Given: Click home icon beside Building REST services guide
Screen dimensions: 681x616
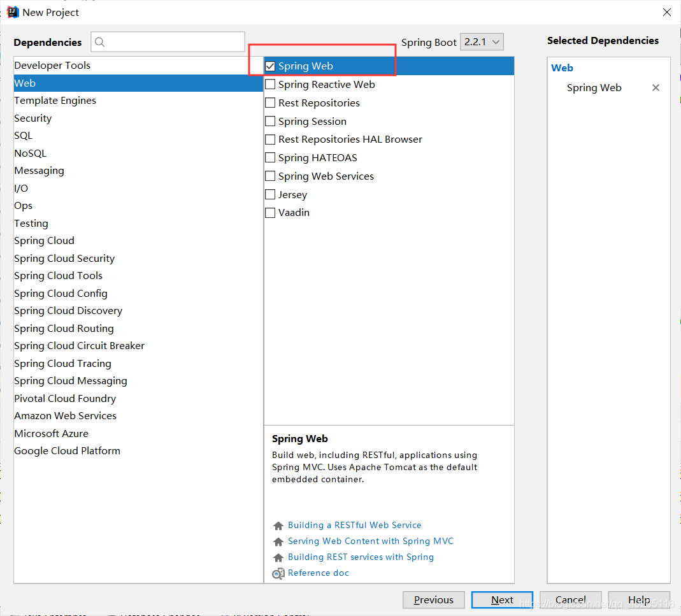Looking at the screenshot, I should (278, 557).
